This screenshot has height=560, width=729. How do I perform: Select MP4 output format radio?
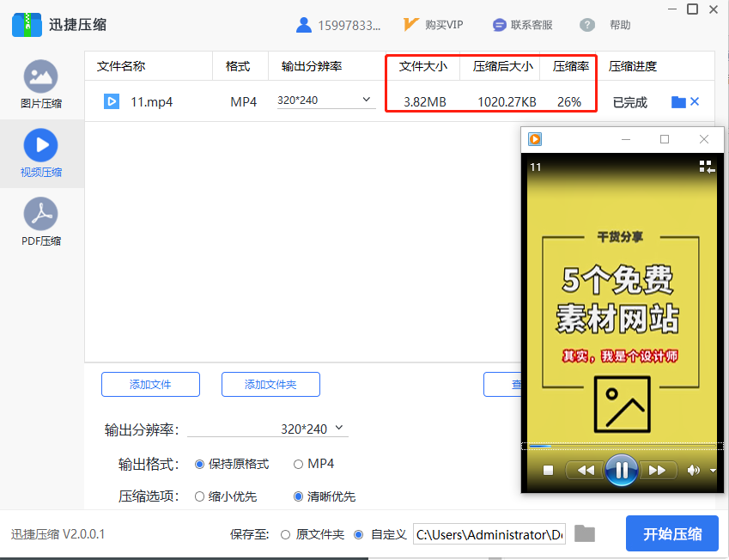click(x=299, y=464)
